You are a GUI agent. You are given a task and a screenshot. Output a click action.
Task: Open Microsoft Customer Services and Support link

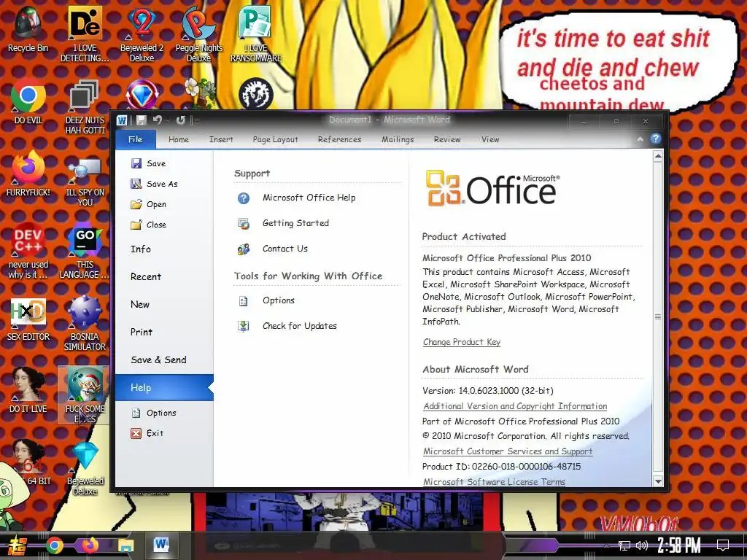pyautogui.click(x=508, y=451)
